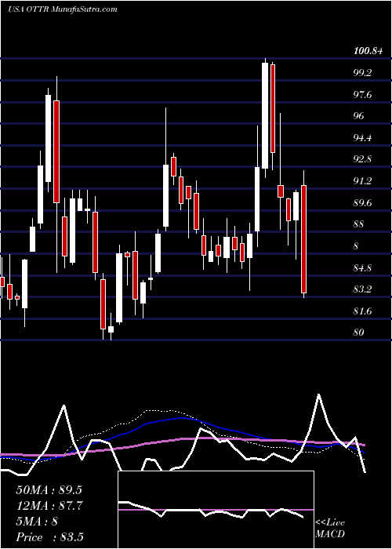Select the 84.8 price axis label
Screen dimensions: 392x549
coord(362,268)
